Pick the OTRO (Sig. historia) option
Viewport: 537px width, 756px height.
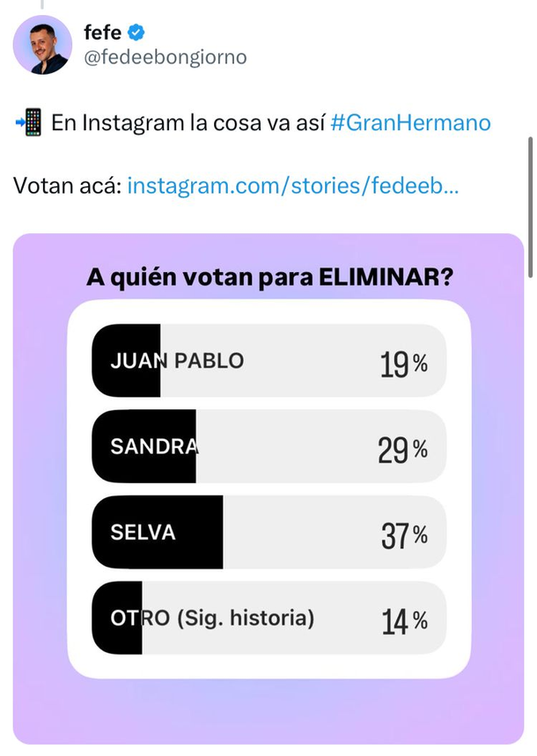268,618
